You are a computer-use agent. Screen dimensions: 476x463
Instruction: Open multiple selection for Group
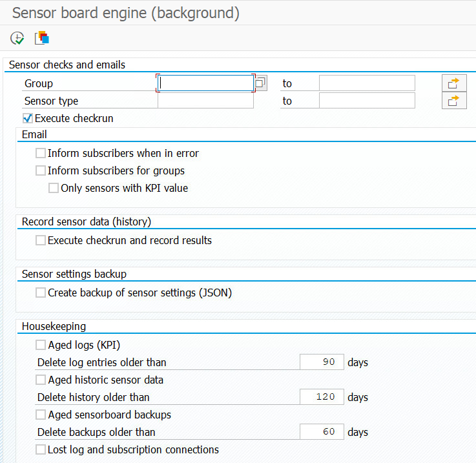tap(454, 83)
